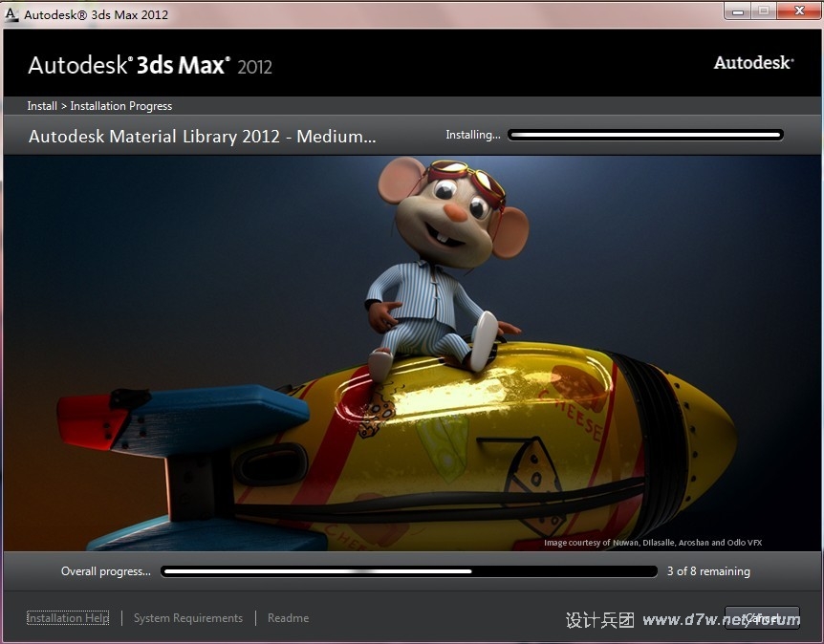Click the image courtesy credit text
Viewport: 824px width, 644px height.
tap(653, 543)
